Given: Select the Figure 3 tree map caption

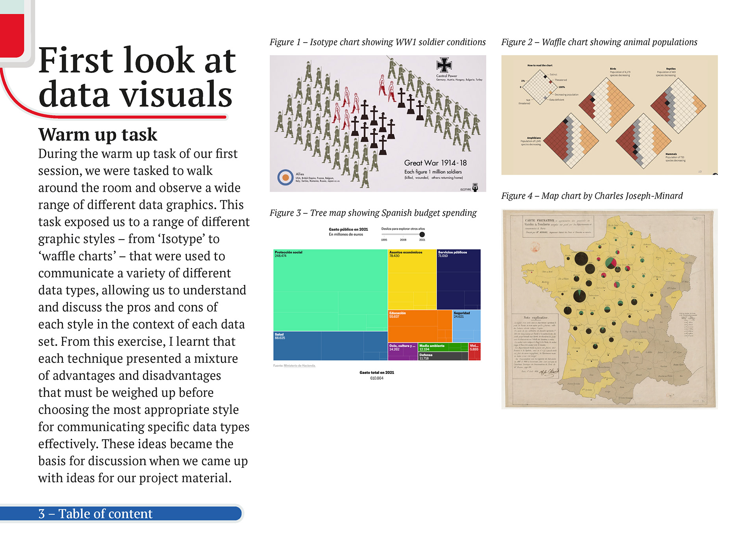Looking at the screenshot, I should point(373,213).
